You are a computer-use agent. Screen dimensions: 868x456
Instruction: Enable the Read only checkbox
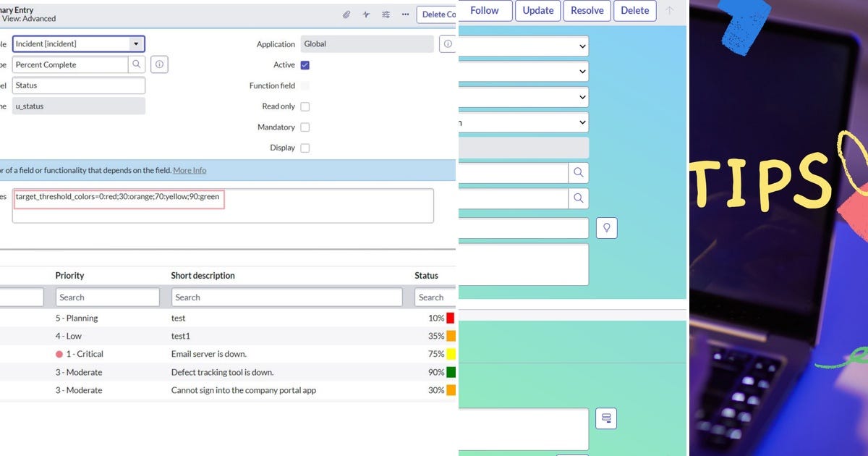(x=305, y=106)
